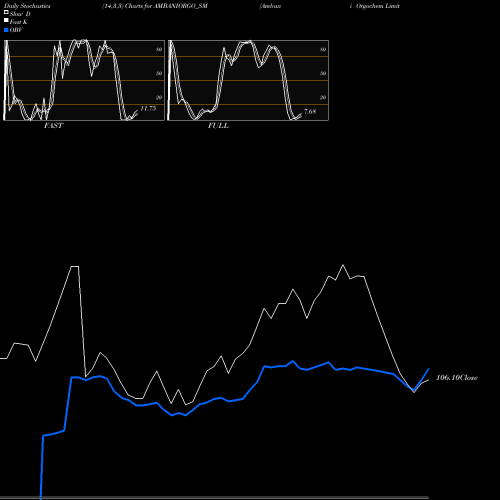
Task: Click the 20 level label in FAST chart
Action: [159, 97]
